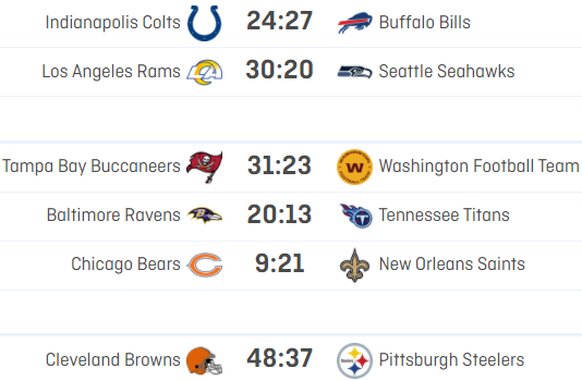Open the 30:20 Rams–Seahawks score

(279, 70)
